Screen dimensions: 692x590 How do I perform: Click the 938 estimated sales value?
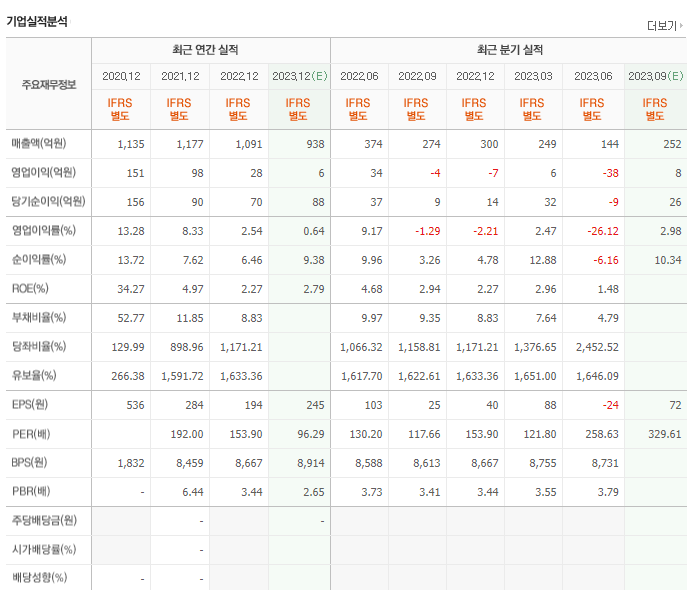316,144
